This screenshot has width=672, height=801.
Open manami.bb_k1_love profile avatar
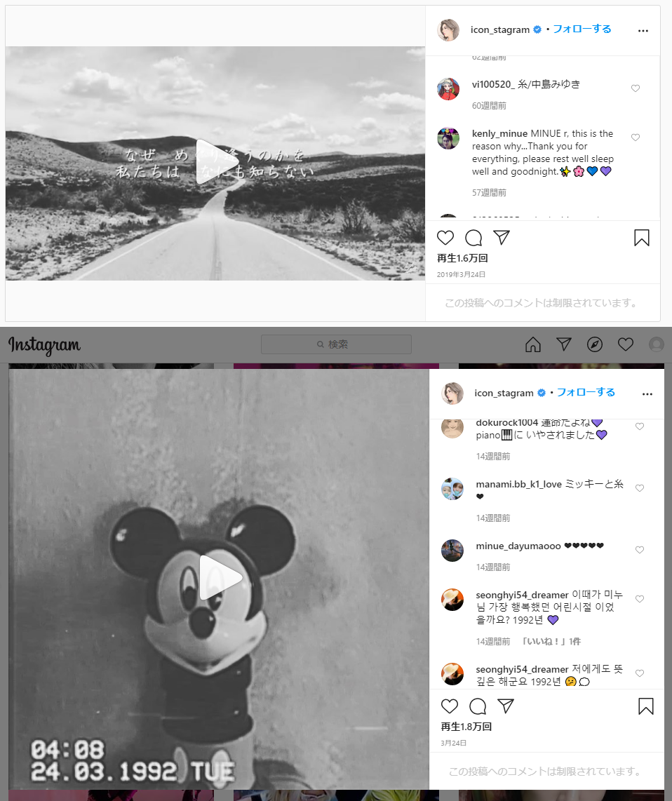point(452,489)
